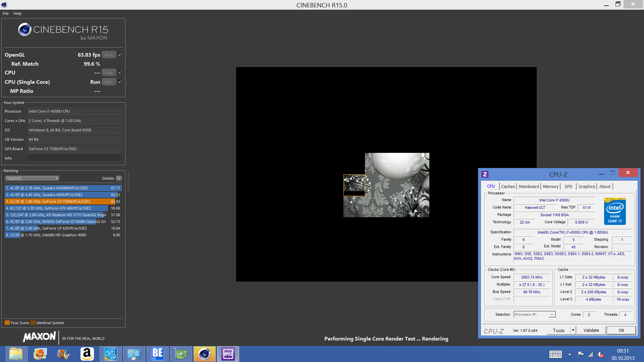Open the network card app on the taskbar
The image size is (644, 362).
click(181, 354)
